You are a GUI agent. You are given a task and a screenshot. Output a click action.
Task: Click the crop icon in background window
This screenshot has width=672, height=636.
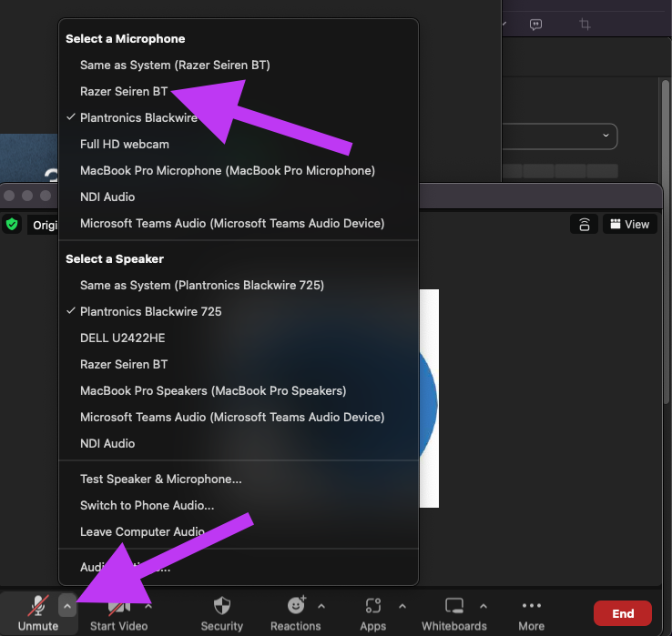tap(585, 24)
